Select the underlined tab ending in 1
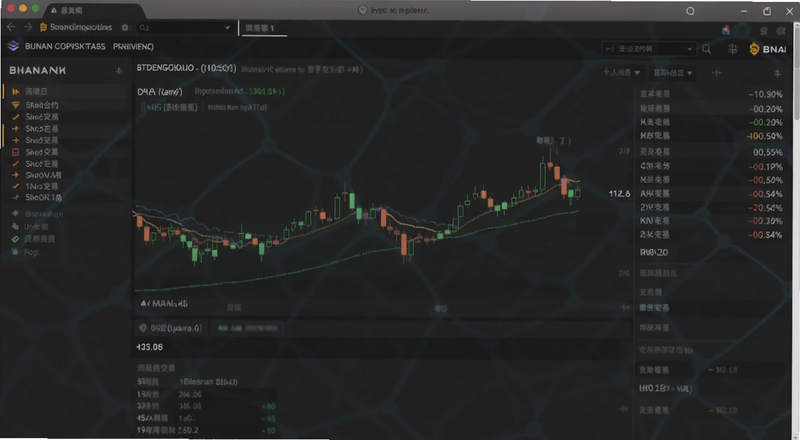This screenshot has width=800, height=440. click(263, 28)
